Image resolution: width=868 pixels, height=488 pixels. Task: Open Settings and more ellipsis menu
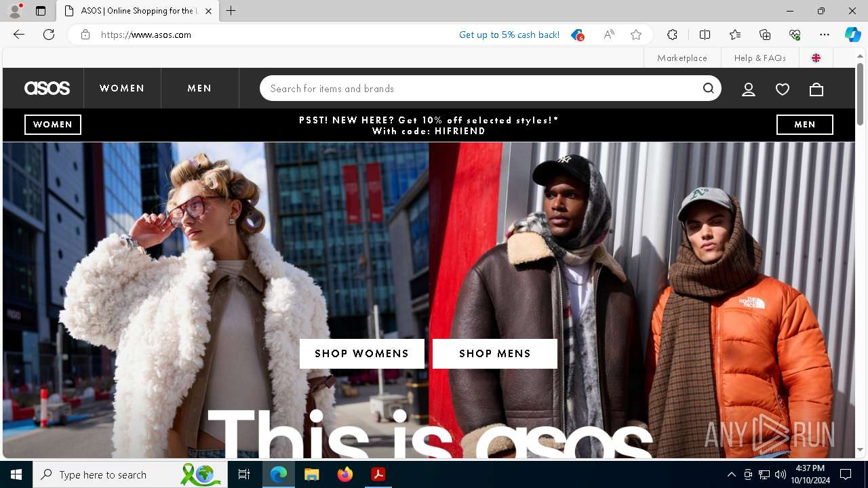(x=825, y=35)
